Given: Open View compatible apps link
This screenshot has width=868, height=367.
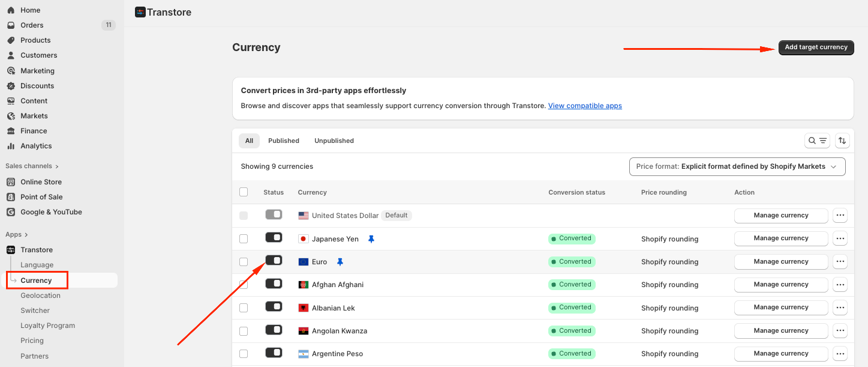Looking at the screenshot, I should click(x=585, y=106).
